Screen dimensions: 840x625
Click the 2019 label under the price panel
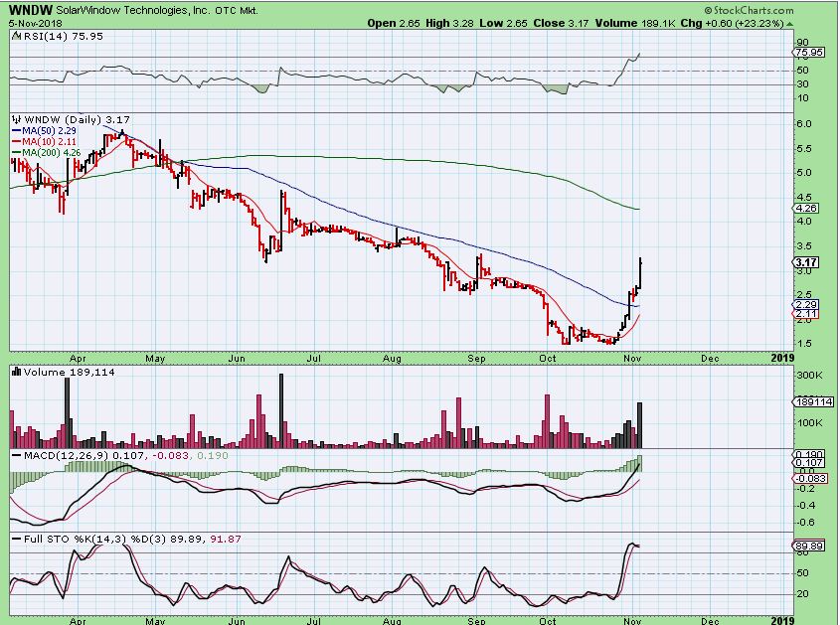782,358
